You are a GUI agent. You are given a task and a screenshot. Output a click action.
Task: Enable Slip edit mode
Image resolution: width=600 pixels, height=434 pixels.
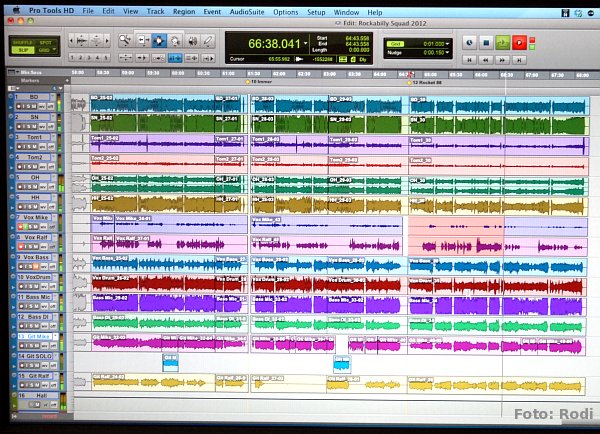[x=23, y=50]
